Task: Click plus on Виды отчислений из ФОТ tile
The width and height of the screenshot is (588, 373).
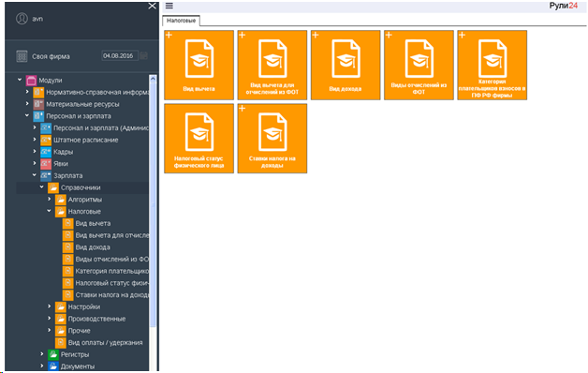Action: pos(389,35)
